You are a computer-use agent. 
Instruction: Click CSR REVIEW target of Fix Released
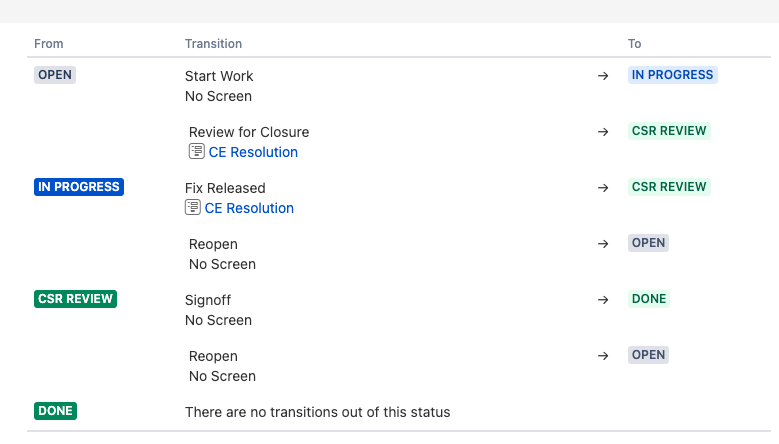click(668, 187)
